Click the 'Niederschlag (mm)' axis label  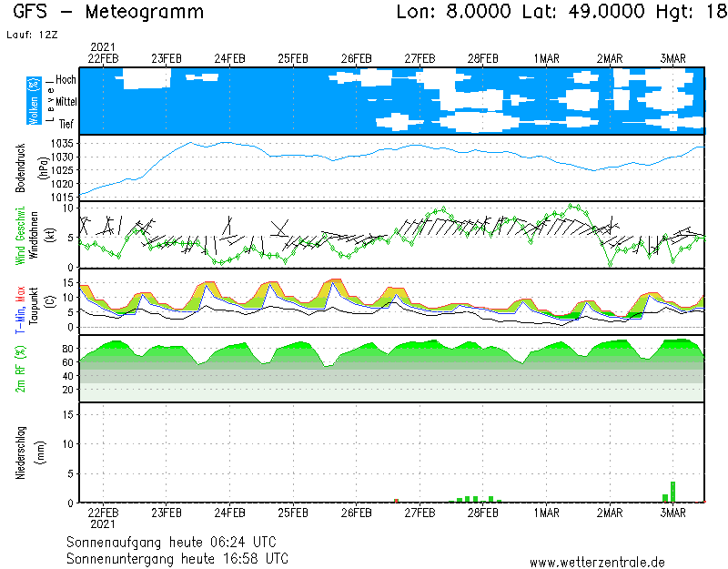click(x=27, y=452)
